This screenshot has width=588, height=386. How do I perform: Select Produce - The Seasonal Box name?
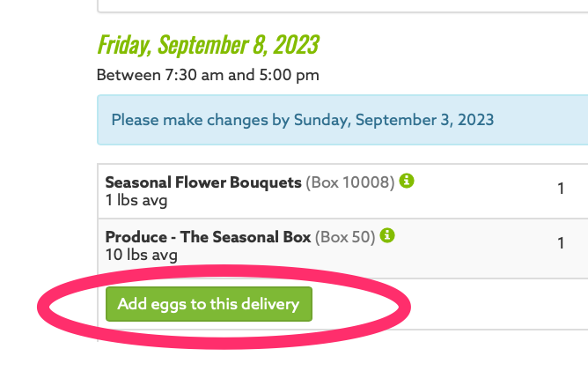pyautogui.click(x=208, y=237)
